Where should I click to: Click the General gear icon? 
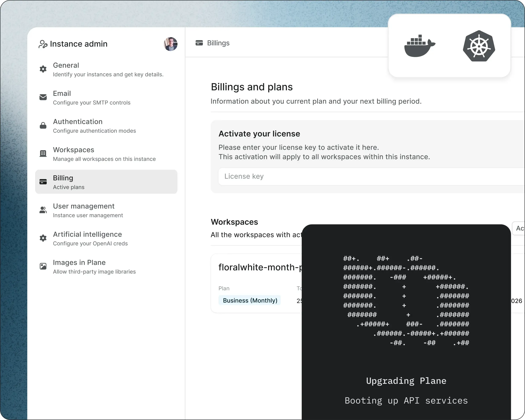43,69
